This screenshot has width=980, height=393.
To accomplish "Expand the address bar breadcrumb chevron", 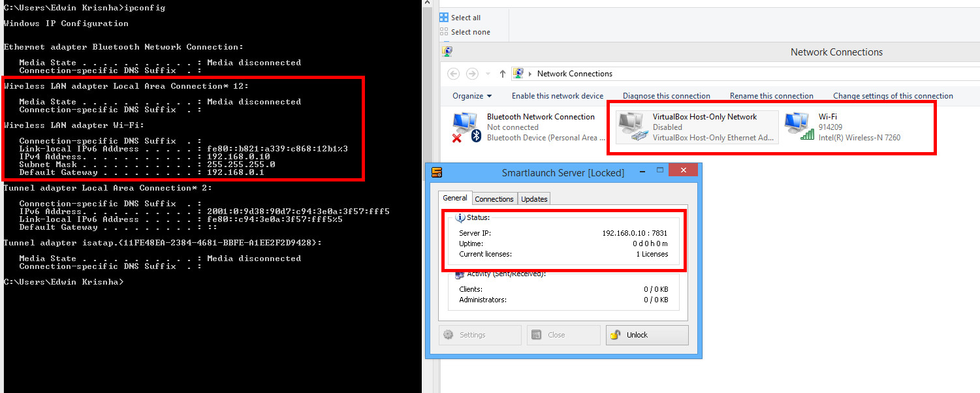I will pyautogui.click(x=530, y=74).
